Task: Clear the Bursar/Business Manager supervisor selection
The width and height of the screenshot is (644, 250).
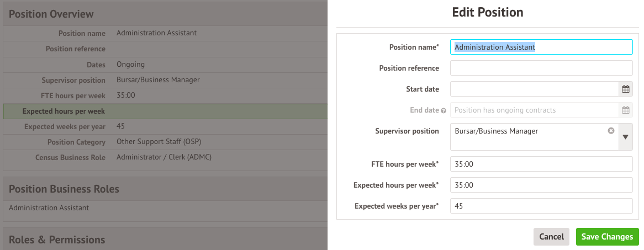Action: click(x=611, y=131)
